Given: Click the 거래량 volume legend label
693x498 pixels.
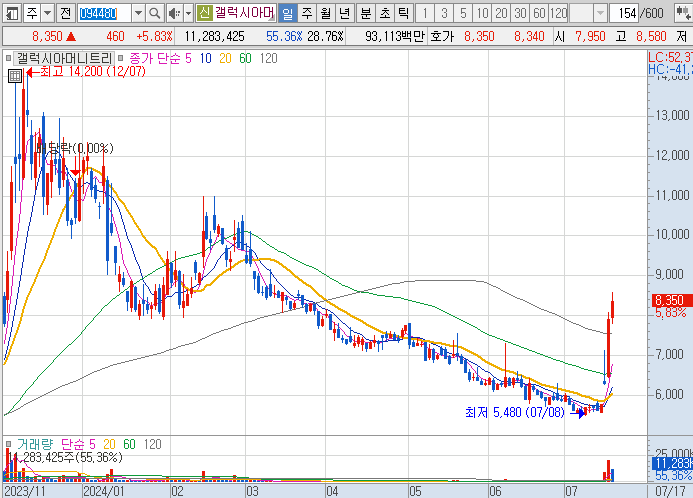Looking at the screenshot, I should 34,444.
